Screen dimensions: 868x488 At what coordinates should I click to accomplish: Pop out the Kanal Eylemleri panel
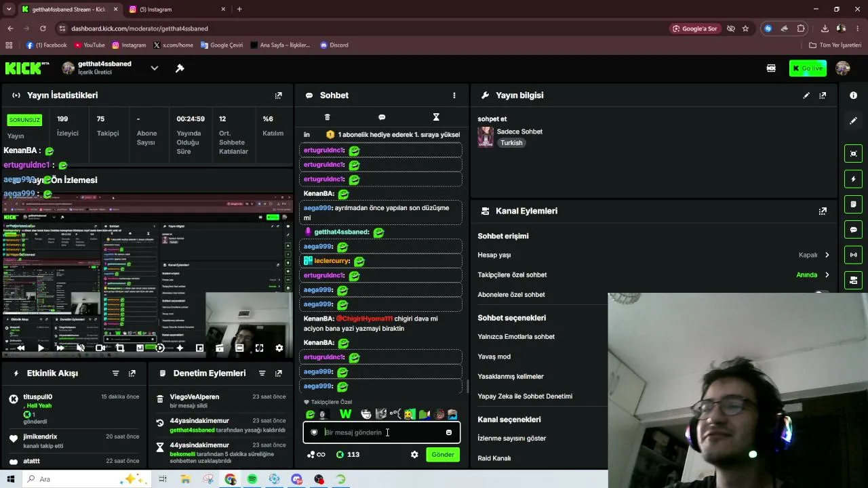coord(823,211)
